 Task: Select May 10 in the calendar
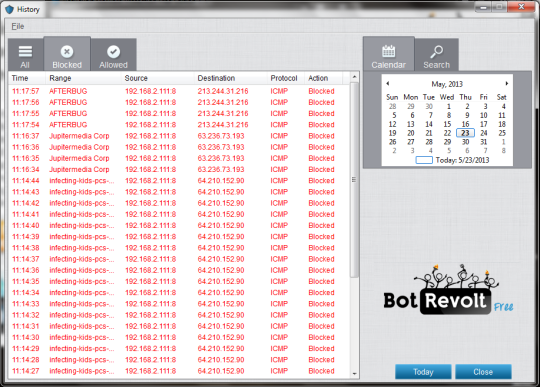[484, 115]
